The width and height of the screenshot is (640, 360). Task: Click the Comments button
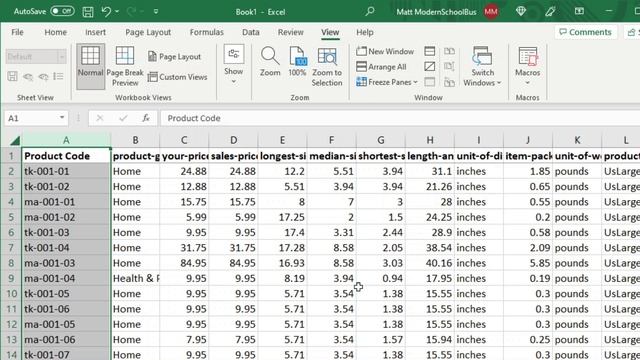pyautogui.click(x=585, y=32)
